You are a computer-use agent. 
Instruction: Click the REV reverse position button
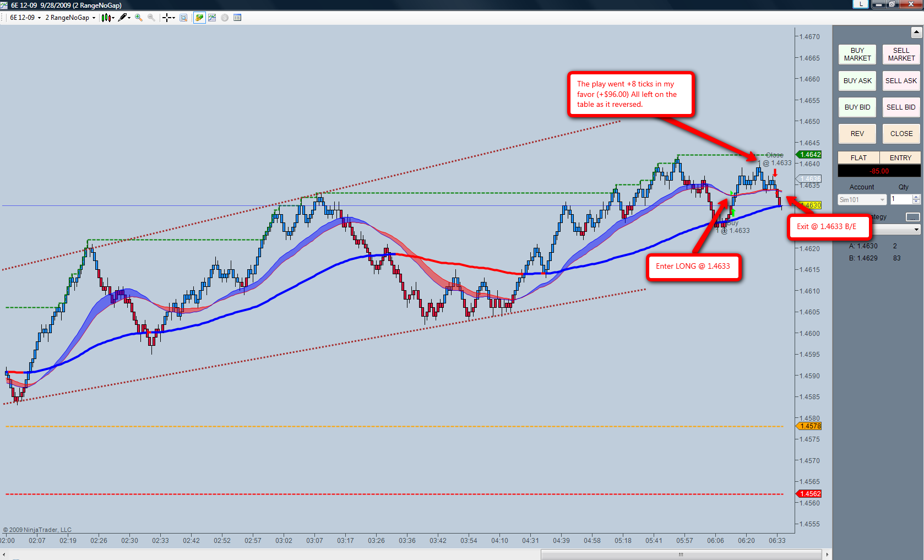tap(857, 134)
